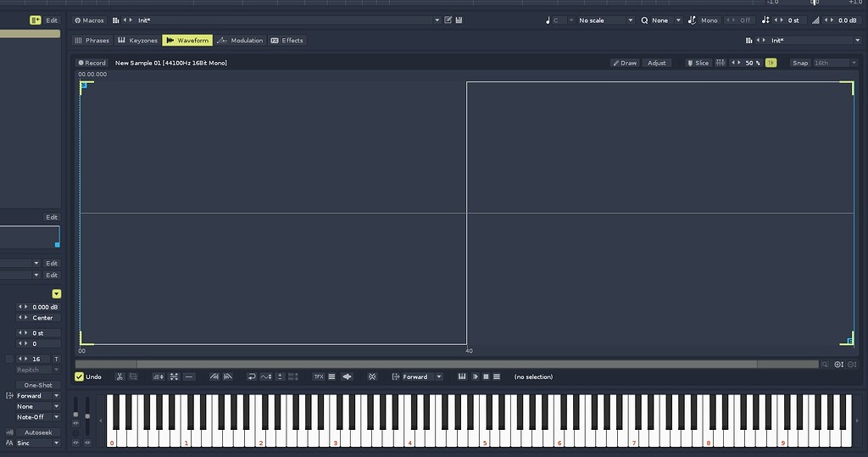This screenshot has width=868, height=457.
Task: Click the smooth waveform curve icon
Action: click(266, 376)
